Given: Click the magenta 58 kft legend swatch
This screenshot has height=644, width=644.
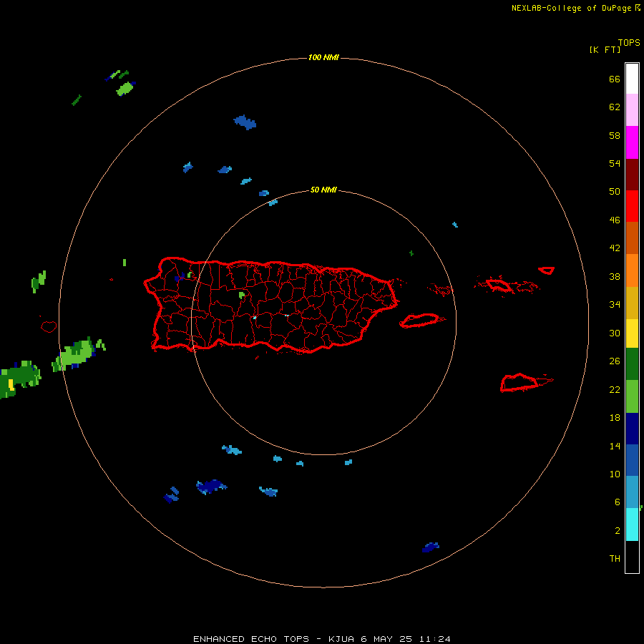Looking at the screenshot, I should coord(632,142).
